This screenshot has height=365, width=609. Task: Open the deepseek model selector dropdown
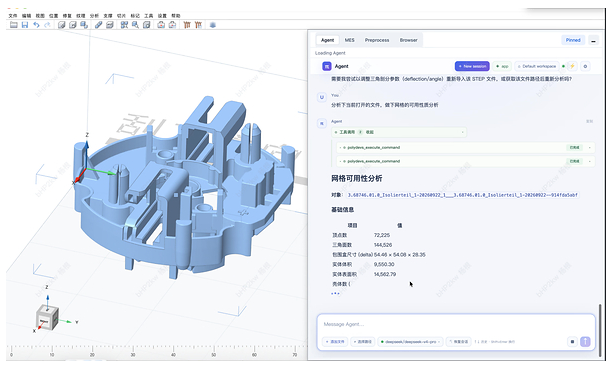click(x=410, y=342)
